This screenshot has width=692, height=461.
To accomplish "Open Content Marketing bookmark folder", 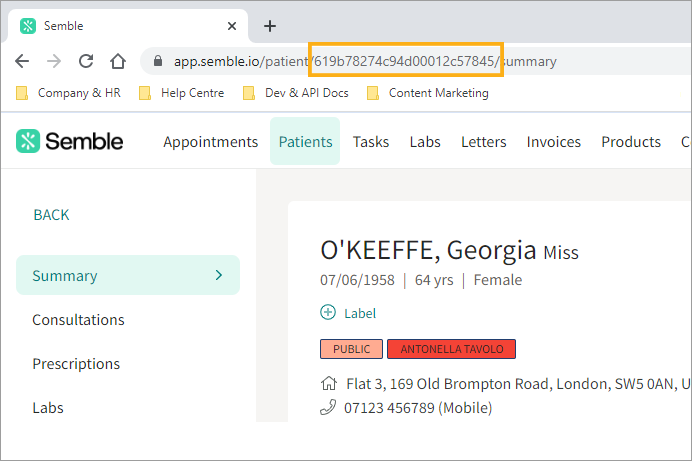I will (428, 93).
